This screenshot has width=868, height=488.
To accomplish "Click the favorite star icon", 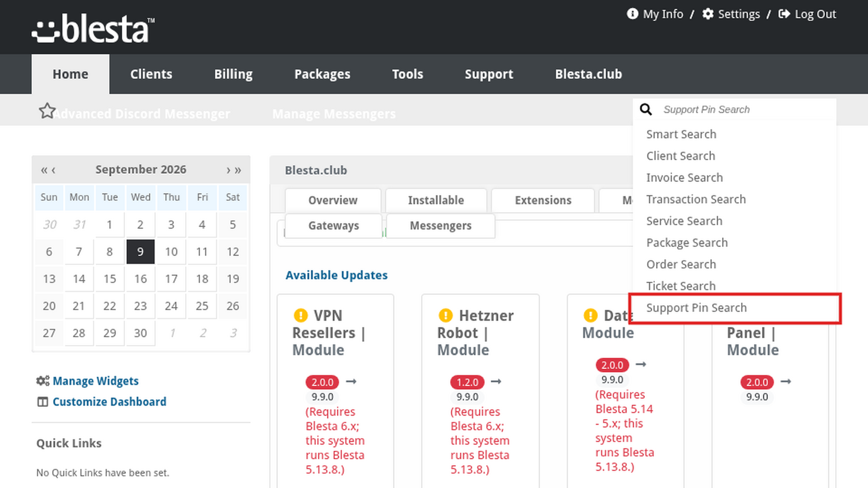I will pos(47,111).
